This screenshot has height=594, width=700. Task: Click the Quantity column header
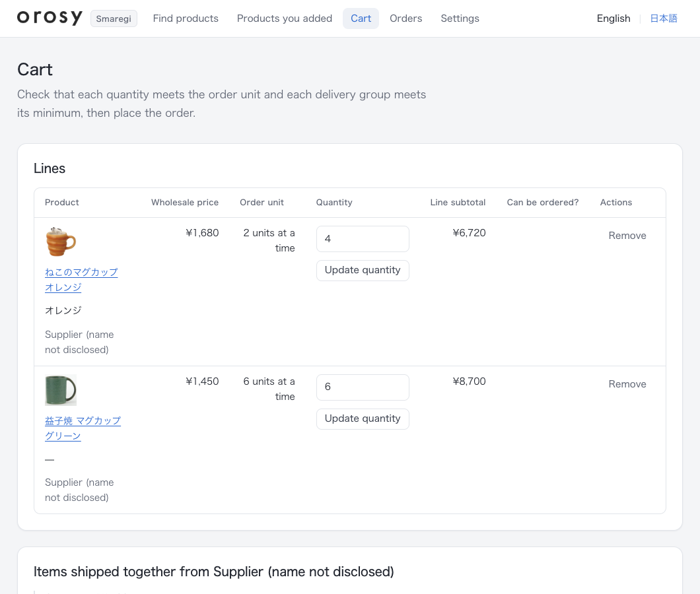coord(334,202)
